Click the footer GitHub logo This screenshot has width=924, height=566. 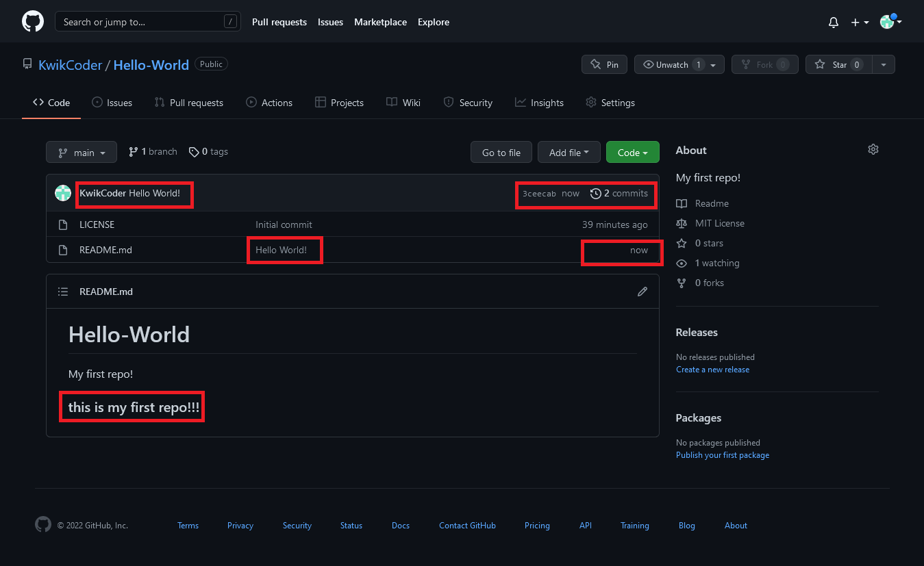[42, 525]
